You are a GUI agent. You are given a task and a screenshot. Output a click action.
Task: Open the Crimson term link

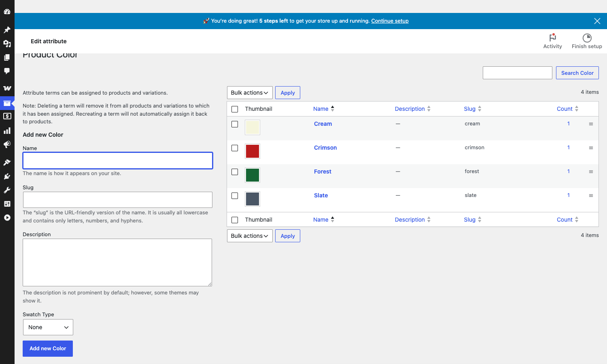325,148
